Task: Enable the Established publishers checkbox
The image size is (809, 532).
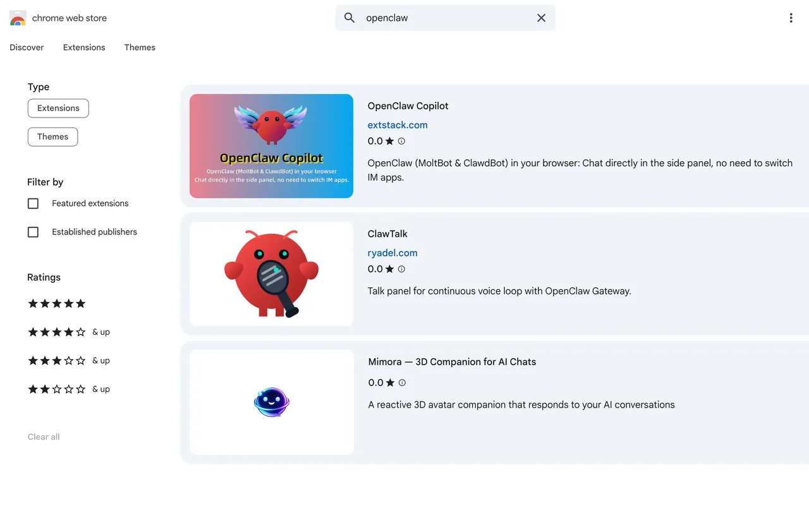Action: click(33, 232)
